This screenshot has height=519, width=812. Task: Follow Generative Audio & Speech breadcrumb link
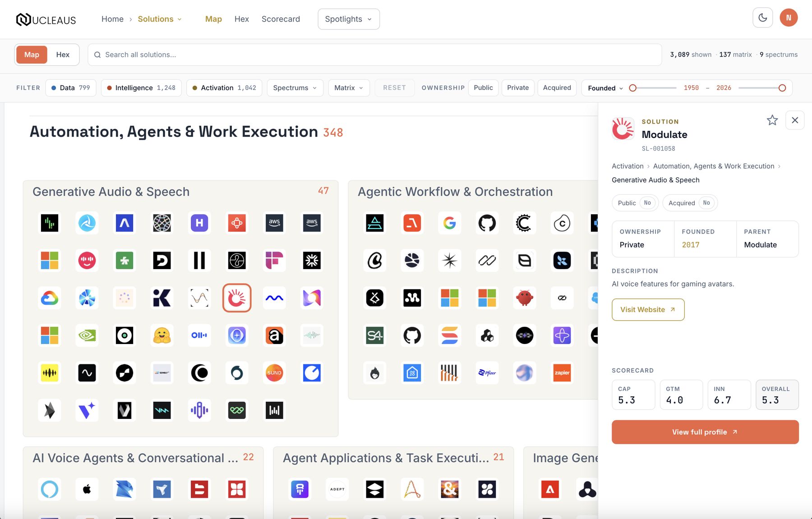coord(655,180)
